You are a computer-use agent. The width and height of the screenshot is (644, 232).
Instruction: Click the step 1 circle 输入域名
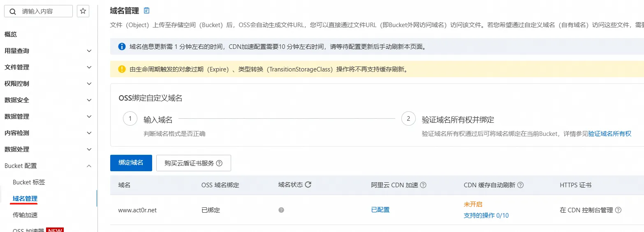point(130,119)
